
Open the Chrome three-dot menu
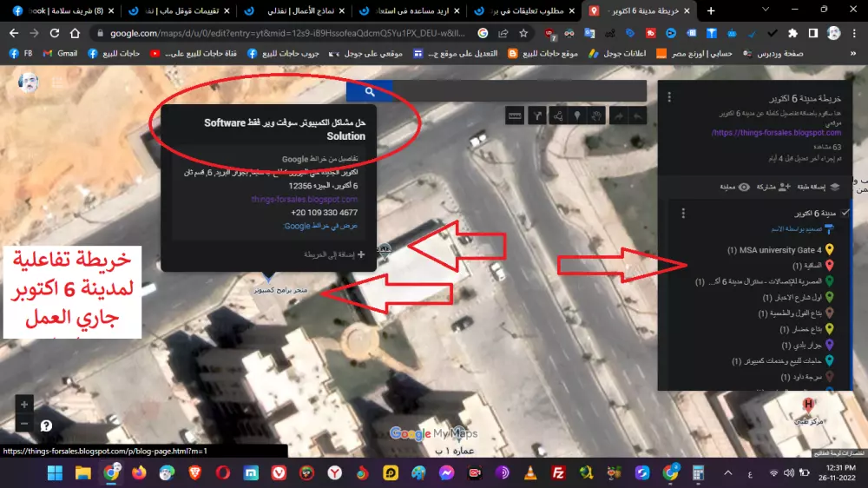854,33
